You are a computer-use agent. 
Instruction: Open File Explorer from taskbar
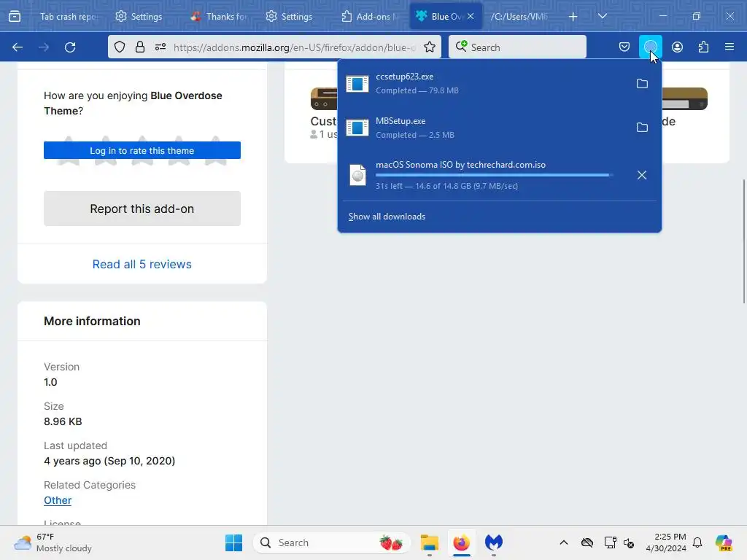click(x=429, y=542)
